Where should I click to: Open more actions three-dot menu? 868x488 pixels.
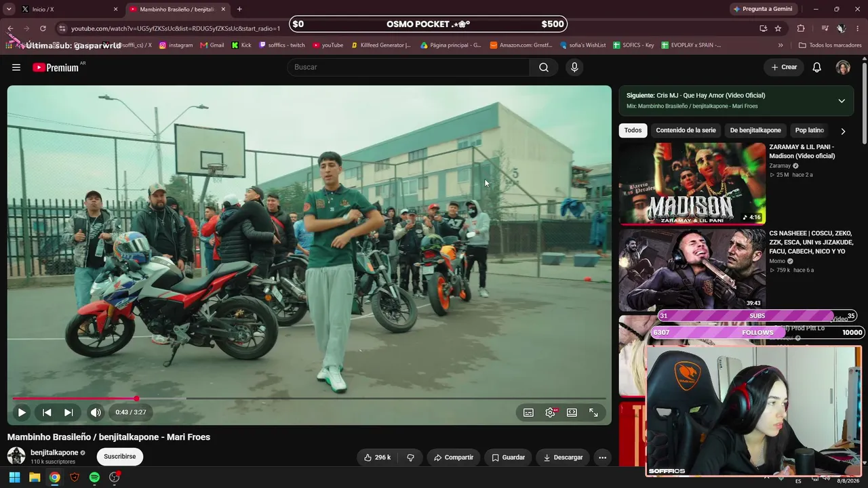(x=602, y=457)
